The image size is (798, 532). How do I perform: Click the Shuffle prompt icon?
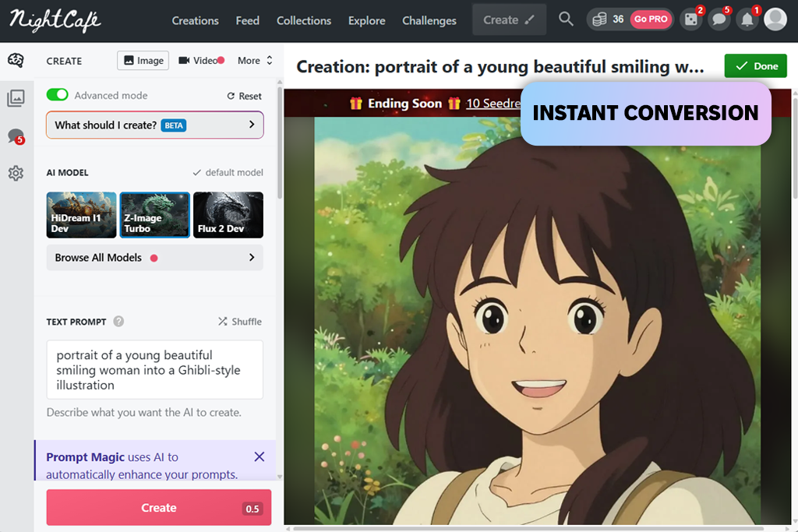[x=240, y=322]
